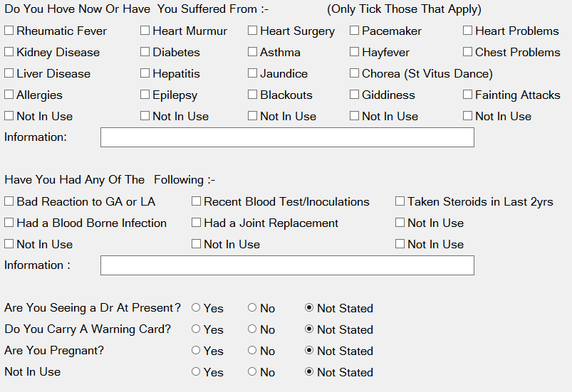This screenshot has width=572, height=392.
Task: Select Yes for Are You Pregnant
Action: [196, 351]
